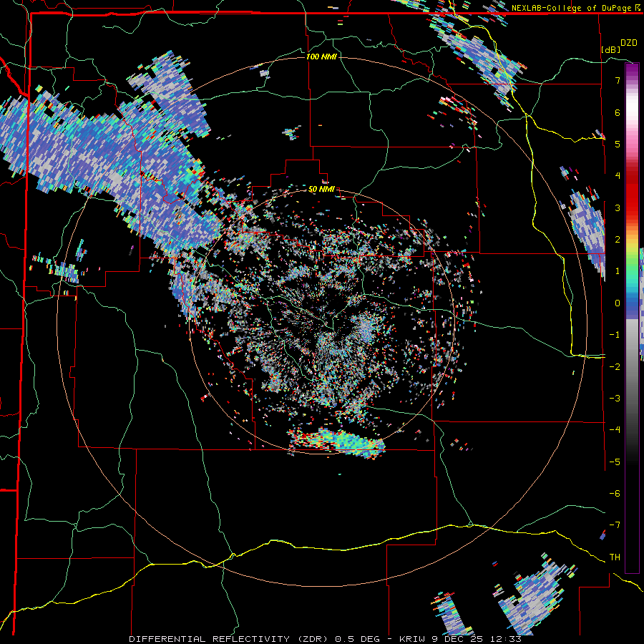Click the 100 NMI range ring label
Screen dimensions: 644x644
[321, 57]
